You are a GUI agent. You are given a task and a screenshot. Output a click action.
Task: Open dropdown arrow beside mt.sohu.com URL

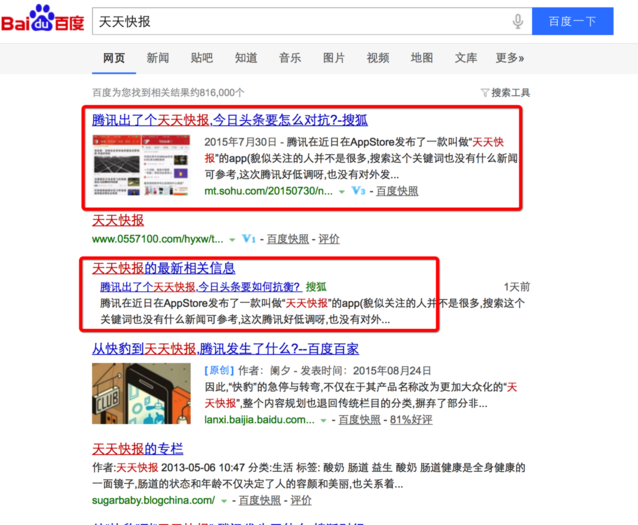coord(341,191)
